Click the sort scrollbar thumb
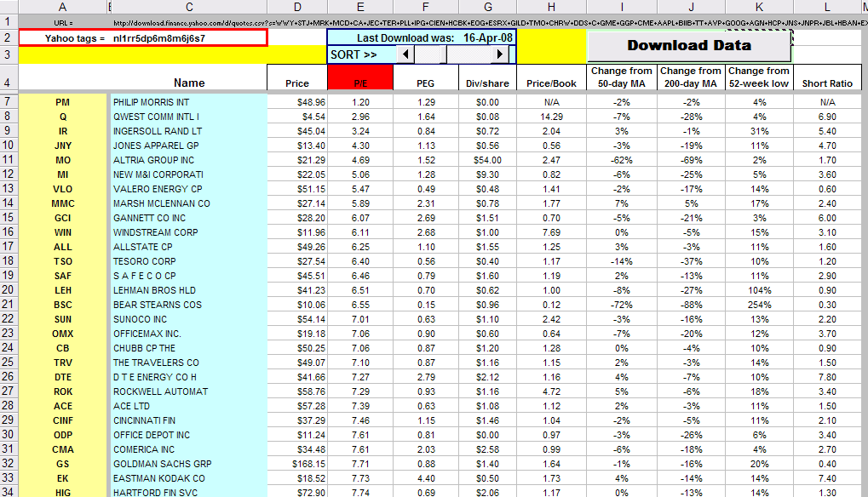Screen dimensions: 868x497 pos(431,54)
